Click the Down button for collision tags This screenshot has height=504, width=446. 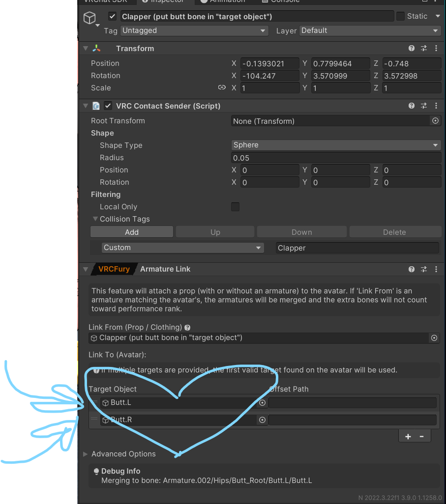click(x=302, y=232)
